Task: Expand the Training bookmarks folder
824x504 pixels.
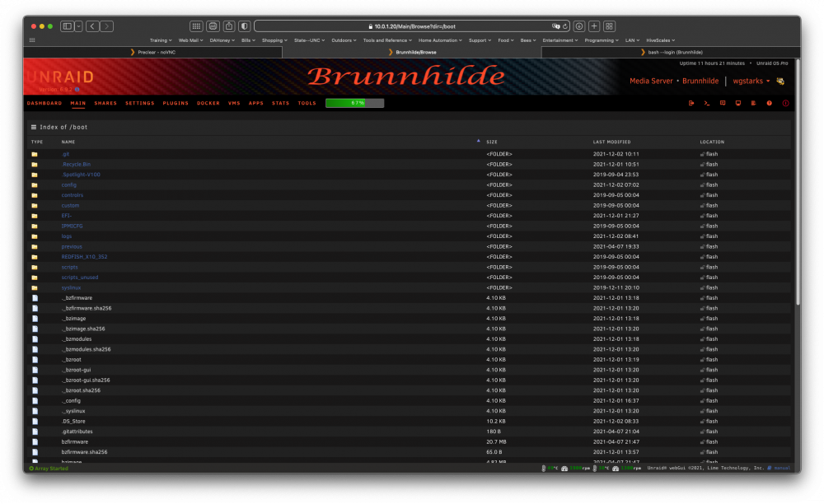Action: point(161,40)
